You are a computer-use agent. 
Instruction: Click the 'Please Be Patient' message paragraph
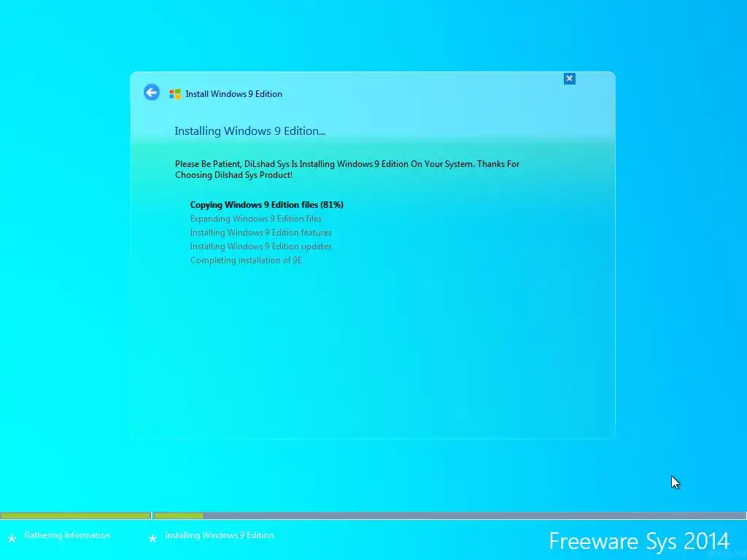[347, 169]
